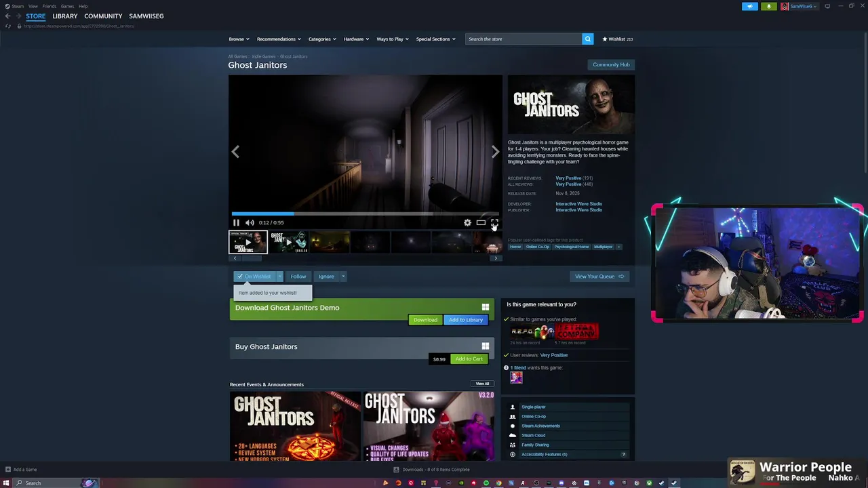Click the Windows icon beside Download Demo
The height and width of the screenshot is (488, 868).
tap(485, 307)
